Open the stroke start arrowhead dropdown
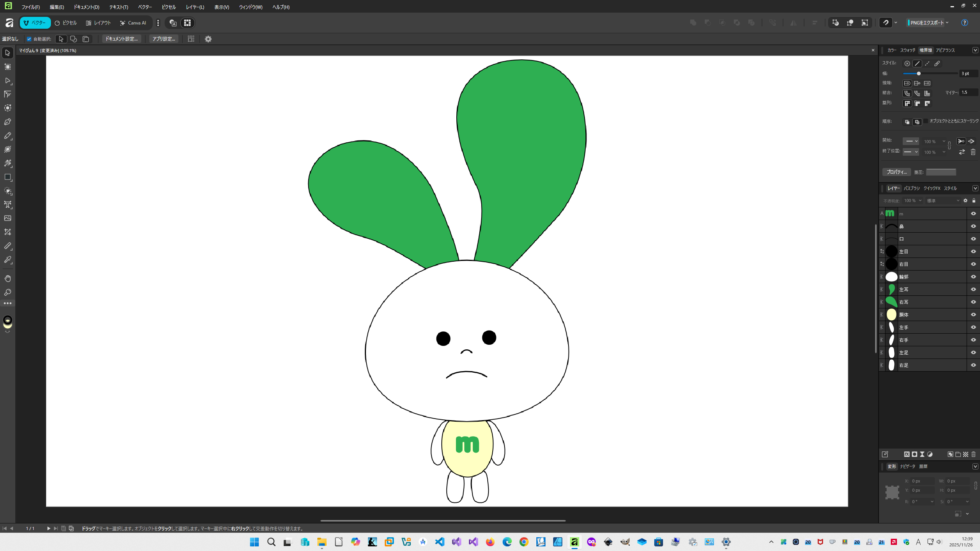This screenshot has height=551, width=980. 910,141
